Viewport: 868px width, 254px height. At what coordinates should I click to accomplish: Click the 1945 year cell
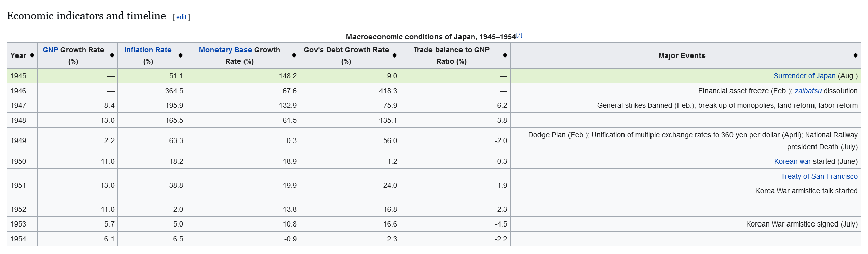[x=18, y=76]
